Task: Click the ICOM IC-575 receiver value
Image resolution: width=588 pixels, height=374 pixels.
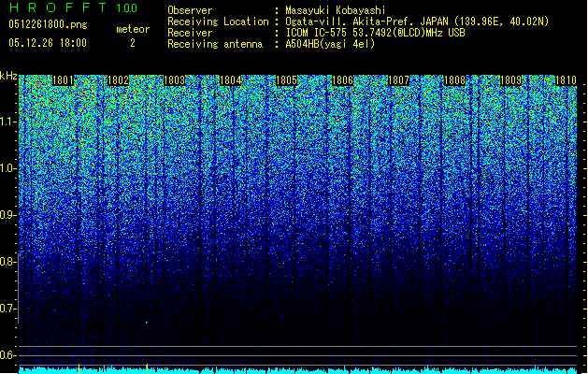Action: (376, 33)
